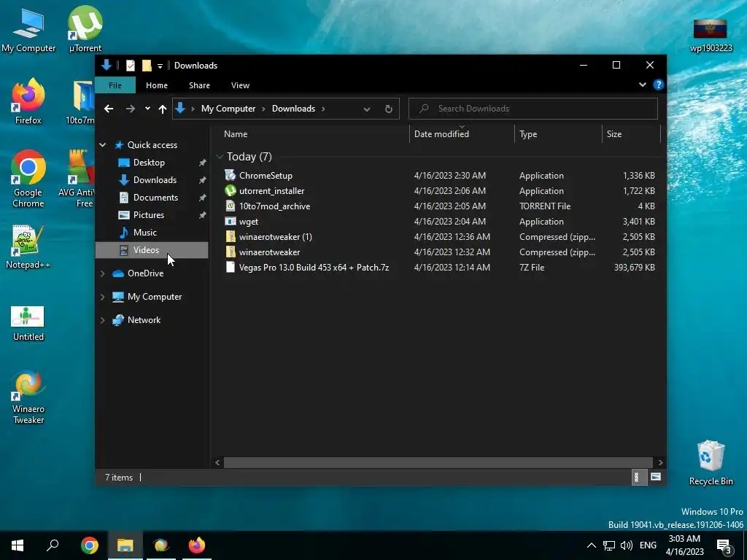The width and height of the screenshot is (747, 560).
Task: Click Firefox icon in the taskbar
Action: (x=196, y=545)
